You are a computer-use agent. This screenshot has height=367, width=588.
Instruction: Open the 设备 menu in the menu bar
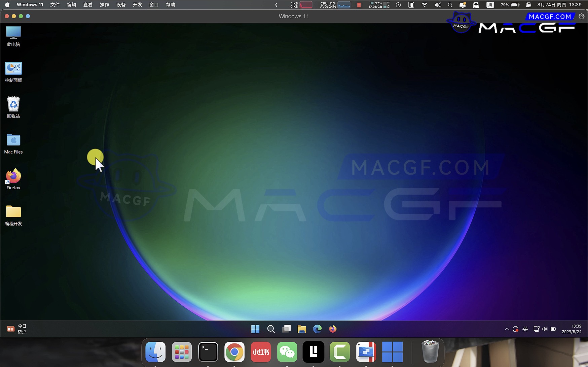[121, 5]
